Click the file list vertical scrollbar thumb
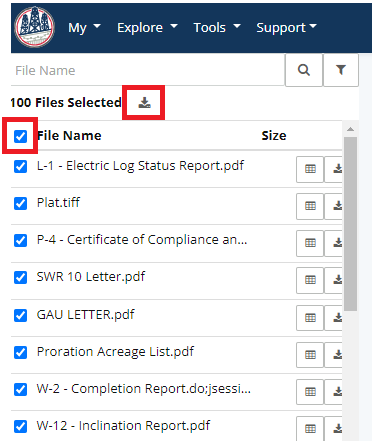 point(350,224)
